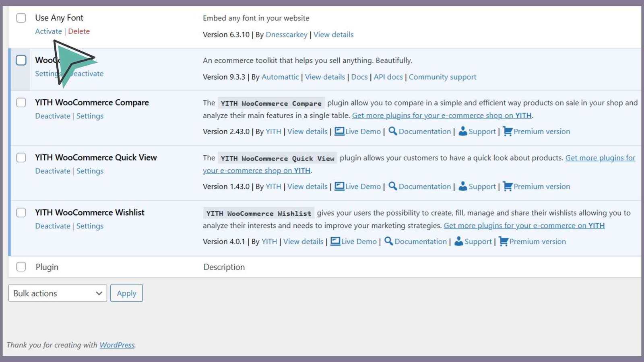644x362 pixels.
Task: Tick the YITH WooCommerce Compare checkbox
Action: [x=21, y=103]
